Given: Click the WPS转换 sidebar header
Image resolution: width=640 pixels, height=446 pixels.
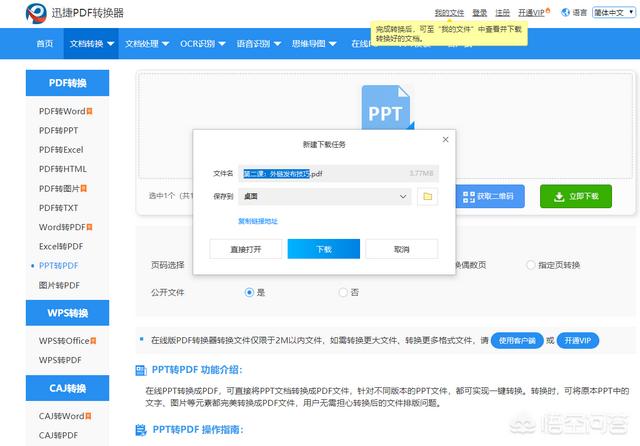Looking at the screenshot, I should [x=67, y=313].
